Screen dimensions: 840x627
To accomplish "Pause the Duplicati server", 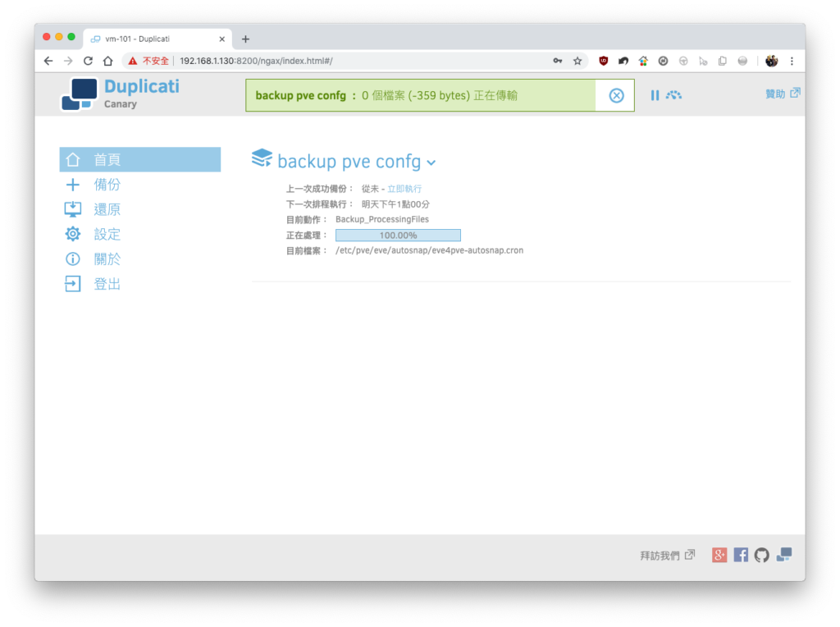I will [x=655, y=95].
